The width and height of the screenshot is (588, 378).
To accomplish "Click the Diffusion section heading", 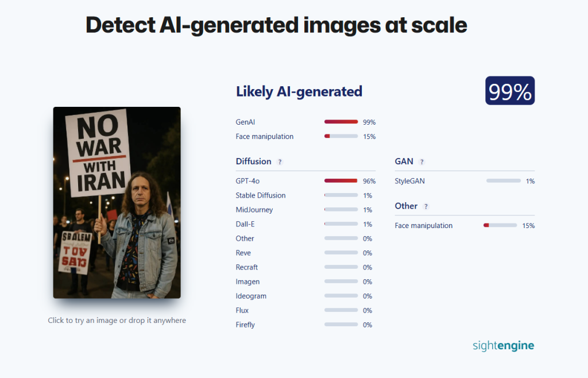I will [x=253, y=161].
